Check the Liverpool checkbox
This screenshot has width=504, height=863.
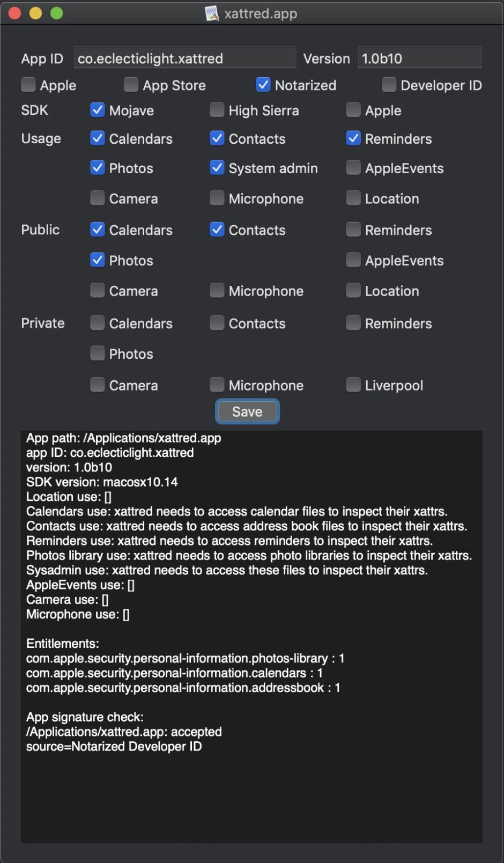point(353,385)
